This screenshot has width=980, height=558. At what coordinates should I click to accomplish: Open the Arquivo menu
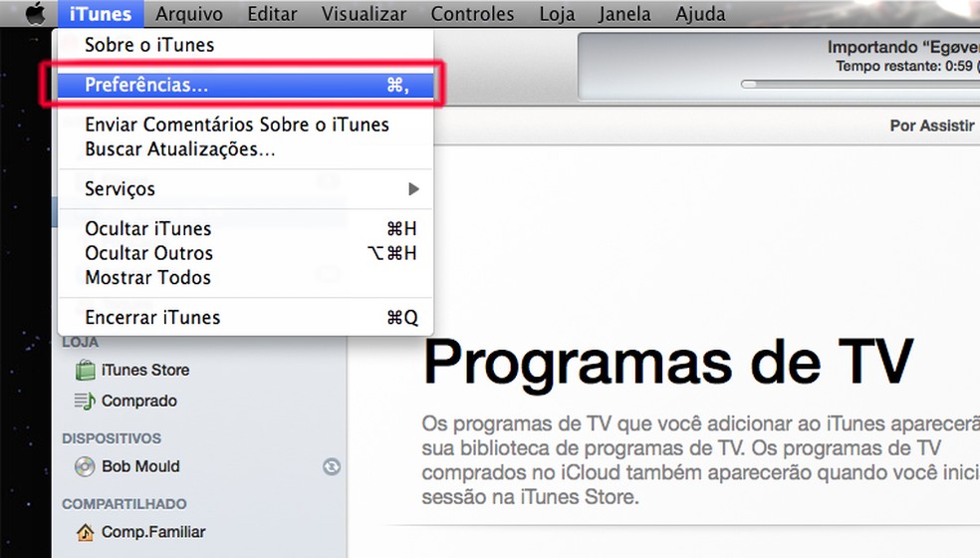189,14
